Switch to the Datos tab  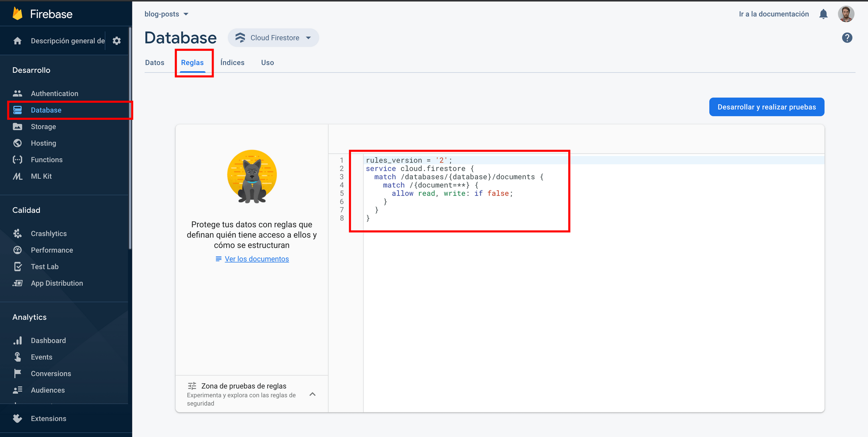click(x=155, y=62)
